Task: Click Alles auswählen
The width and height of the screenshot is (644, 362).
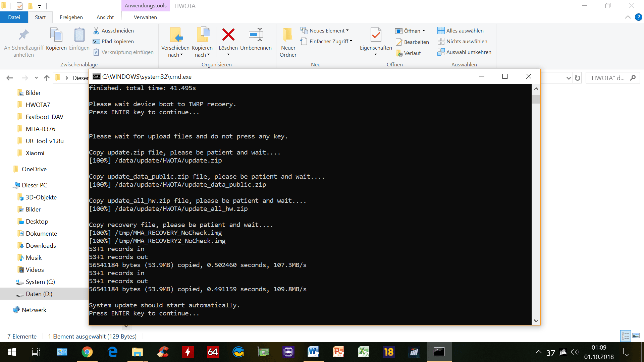Action: [x=461, y=31]
